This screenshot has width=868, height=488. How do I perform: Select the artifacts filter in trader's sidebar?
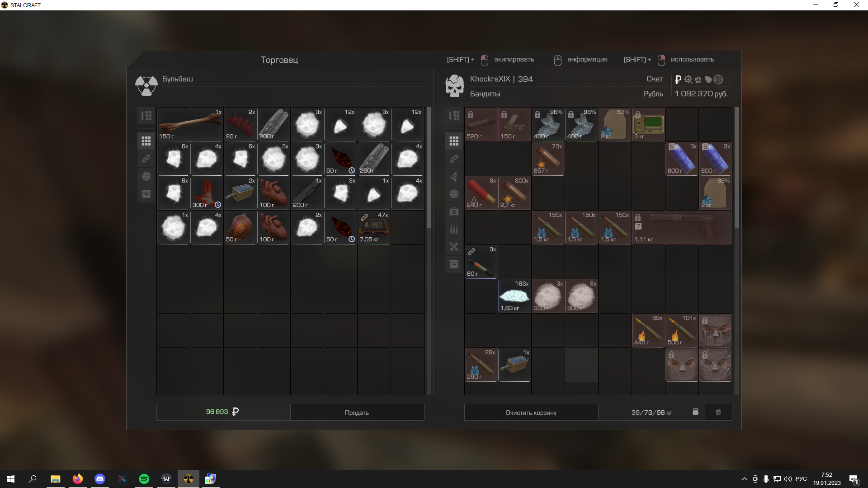146,176
